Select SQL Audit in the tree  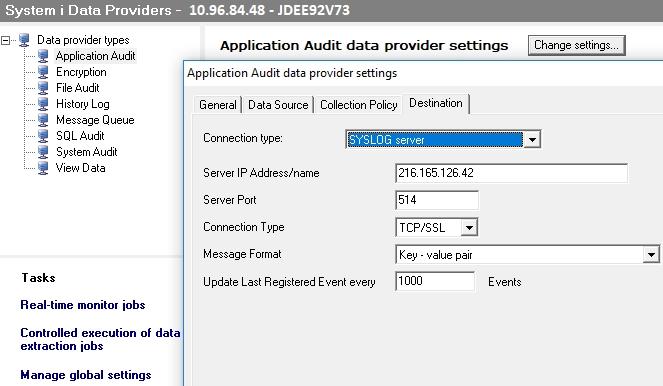80,136
